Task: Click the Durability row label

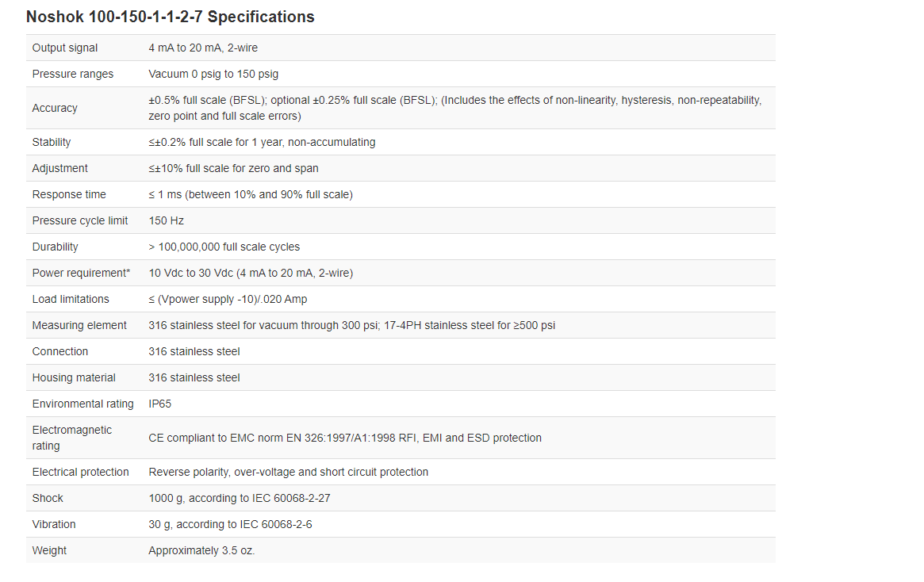Action: (x=56, y=247)
